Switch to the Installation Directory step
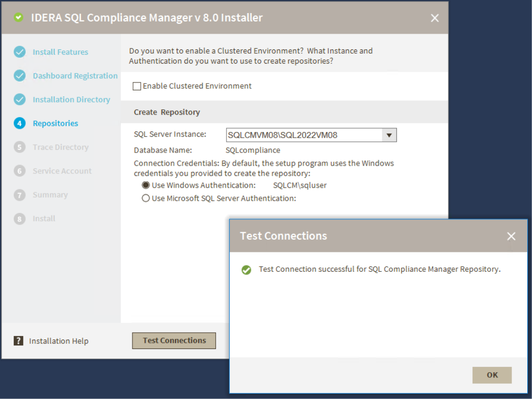Image resolution: width=532 pixels, height=399 pixels. (x=71, y=99)
